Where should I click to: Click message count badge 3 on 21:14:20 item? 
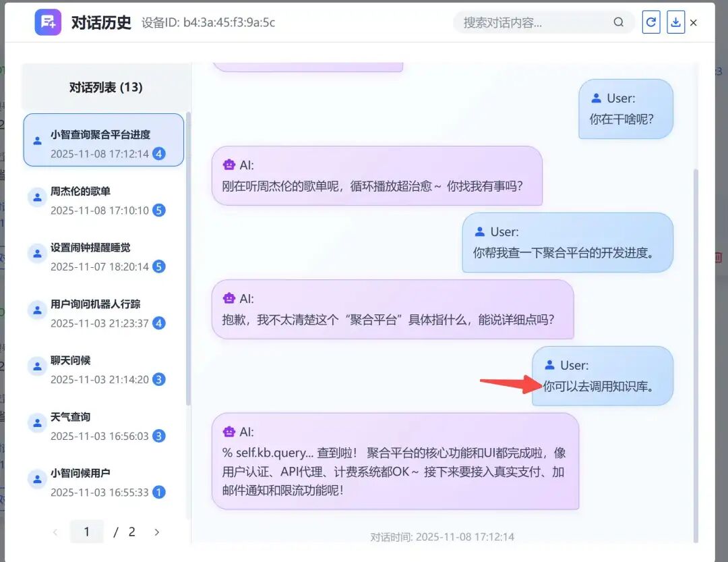click(x=159, y=379)
